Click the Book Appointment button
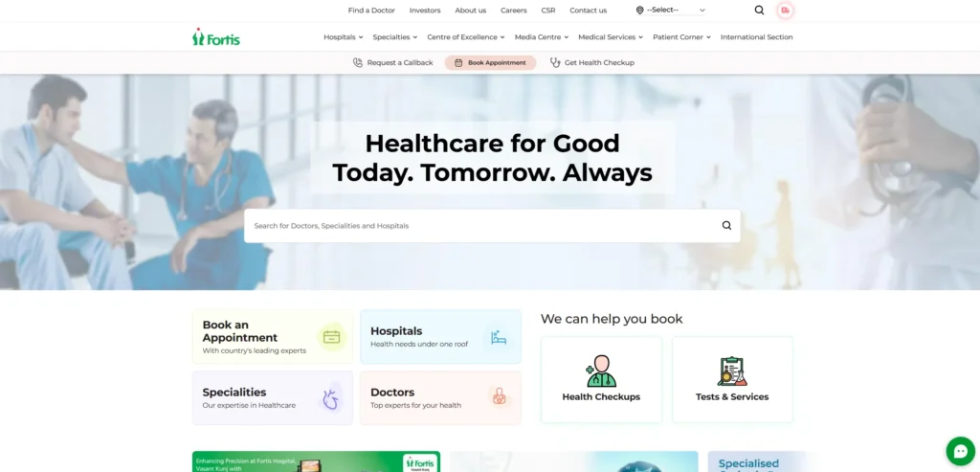980x472 pixels. tap(491, 62)
